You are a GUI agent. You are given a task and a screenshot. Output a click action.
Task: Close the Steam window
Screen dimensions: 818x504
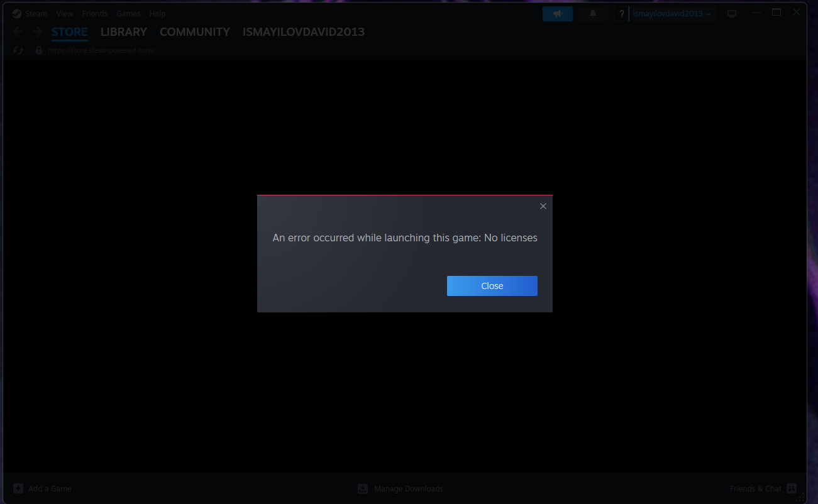point(797,13)
